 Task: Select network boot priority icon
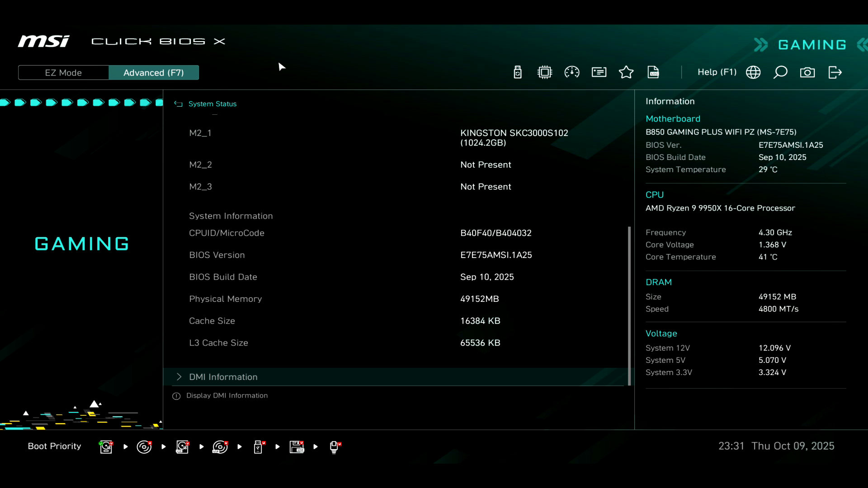point(335,446)
